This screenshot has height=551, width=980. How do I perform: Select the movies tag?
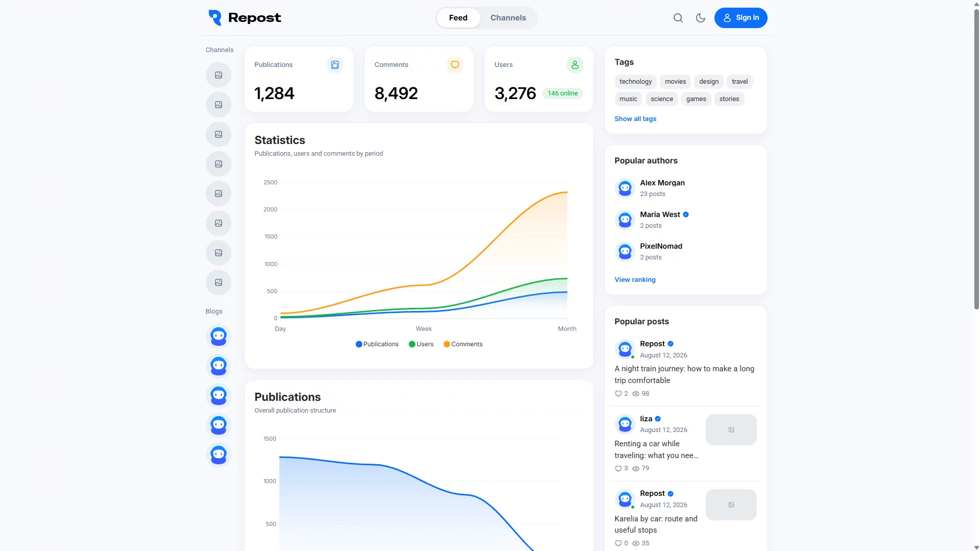tap(675, 82)
